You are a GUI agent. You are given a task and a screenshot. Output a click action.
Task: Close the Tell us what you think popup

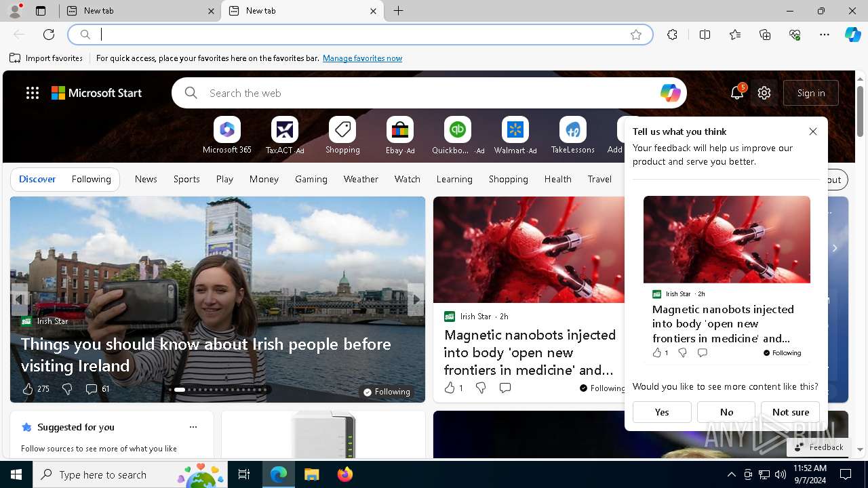point(813,131)
